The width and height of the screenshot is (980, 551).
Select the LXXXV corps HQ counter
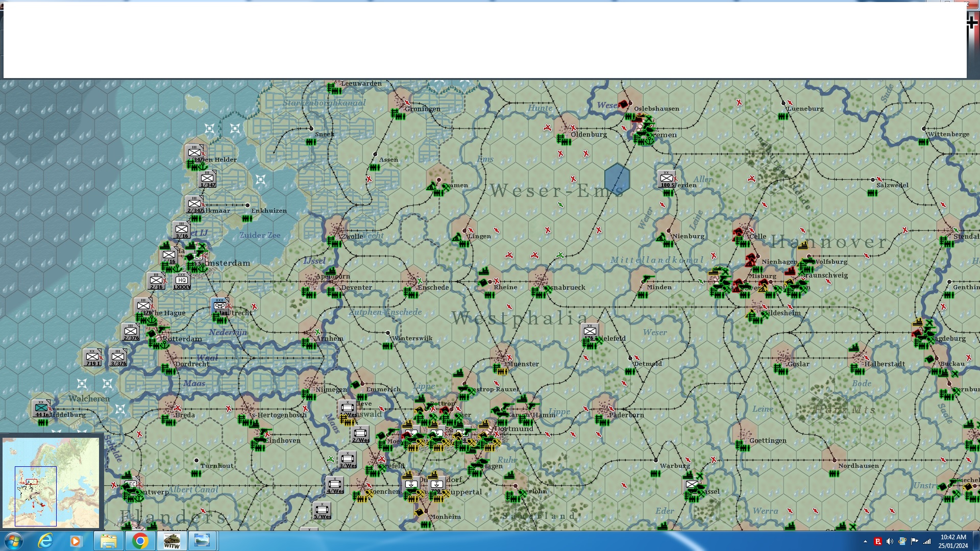[x=182, y=281]
